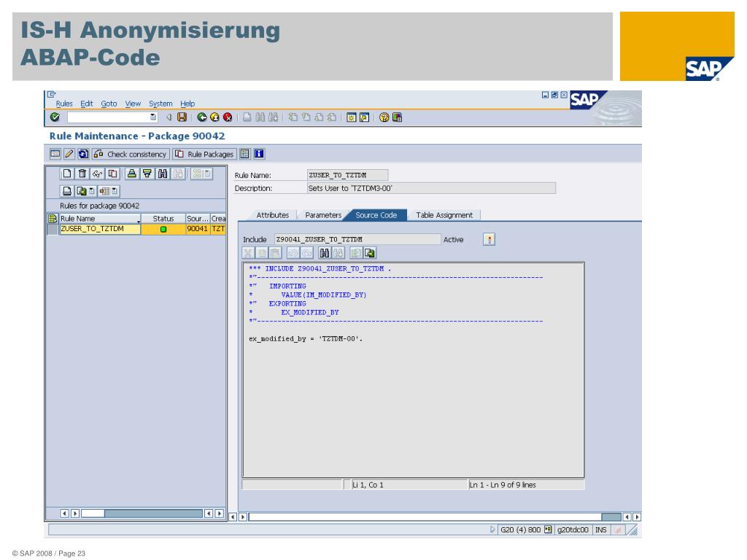
Task: Open the Edit menu
Action: (87, 104)
